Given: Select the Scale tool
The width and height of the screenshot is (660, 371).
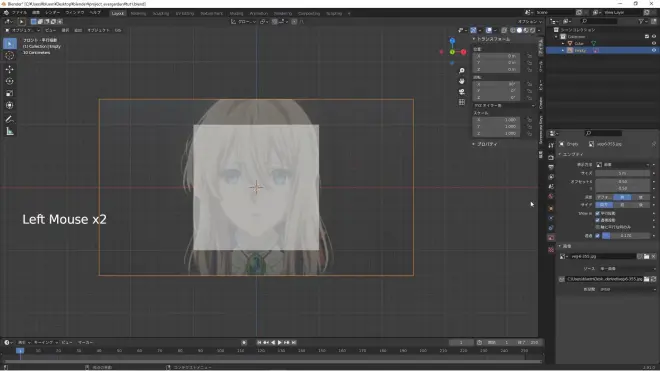Looking at the screenshot, I should pos(10,93).
